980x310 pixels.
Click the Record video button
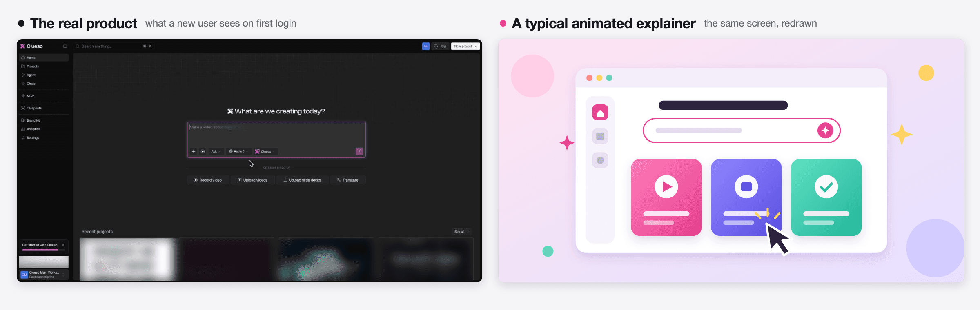[x=208, y=180]
